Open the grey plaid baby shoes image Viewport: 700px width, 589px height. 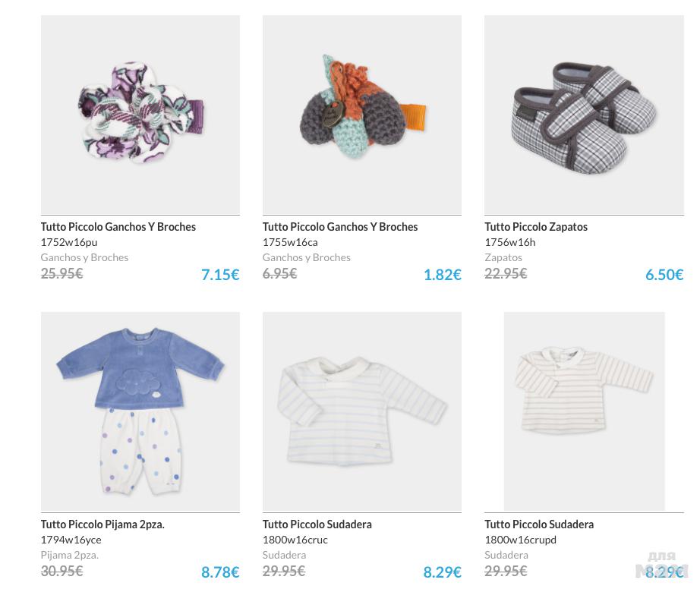point(584,114)
